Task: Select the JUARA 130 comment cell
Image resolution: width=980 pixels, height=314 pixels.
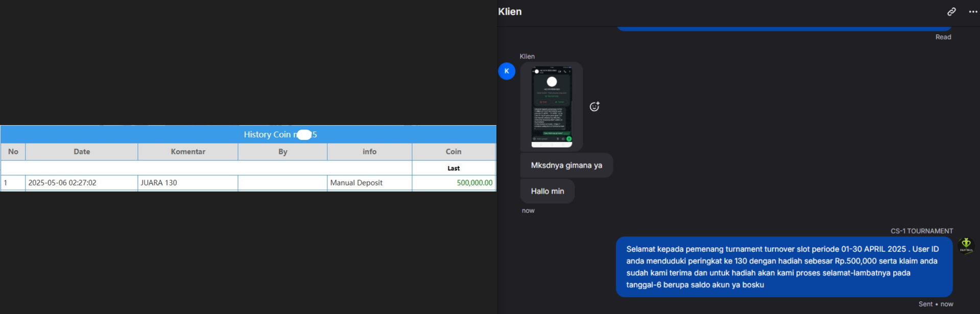Action: [x=188, y=183]
